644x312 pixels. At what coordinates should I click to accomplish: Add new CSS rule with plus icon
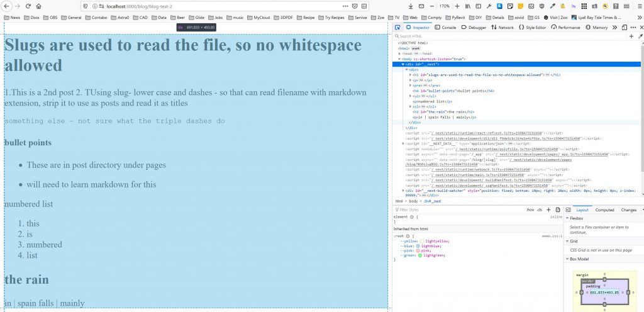(x=548, y=209)
